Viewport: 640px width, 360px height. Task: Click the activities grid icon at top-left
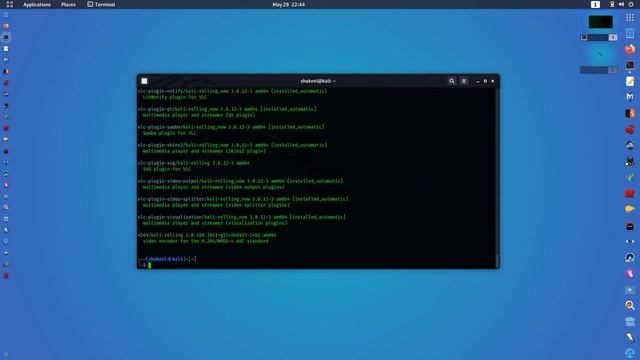pos(9,4)
